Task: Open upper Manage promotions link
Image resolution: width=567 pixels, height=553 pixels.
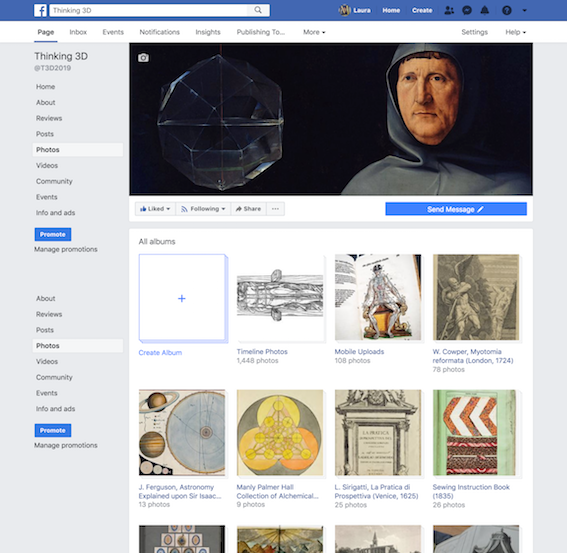Action: tap(66, 249)
